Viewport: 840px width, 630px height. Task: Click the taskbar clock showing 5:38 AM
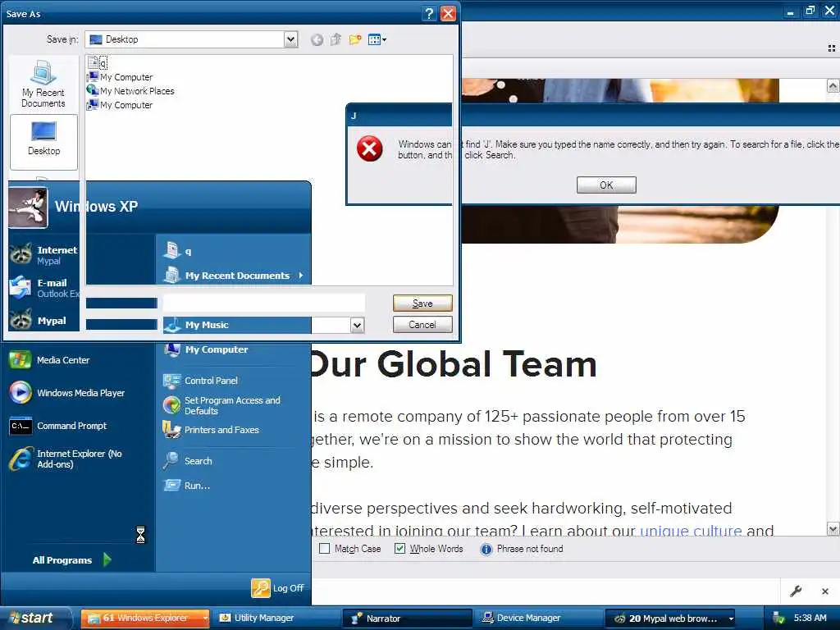pos(810,618)
